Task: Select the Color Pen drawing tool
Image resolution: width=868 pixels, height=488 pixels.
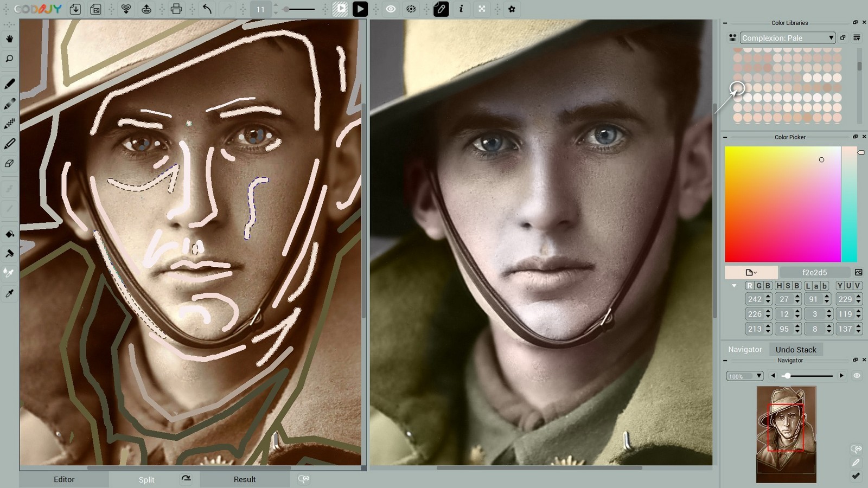Action: (x=9, y=84)
